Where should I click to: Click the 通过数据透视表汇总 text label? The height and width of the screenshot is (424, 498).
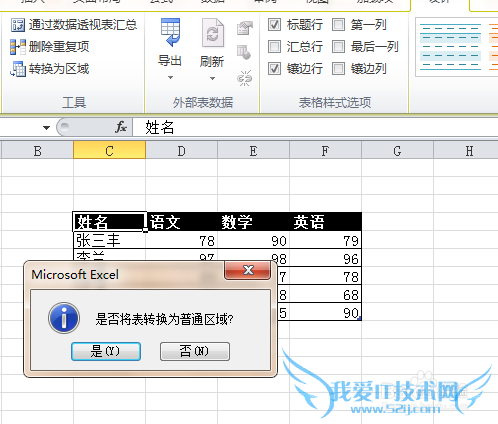click(83, 25)
